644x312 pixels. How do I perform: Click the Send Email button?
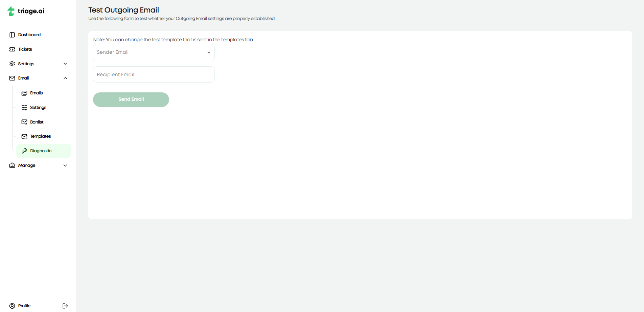click(131, 99)
